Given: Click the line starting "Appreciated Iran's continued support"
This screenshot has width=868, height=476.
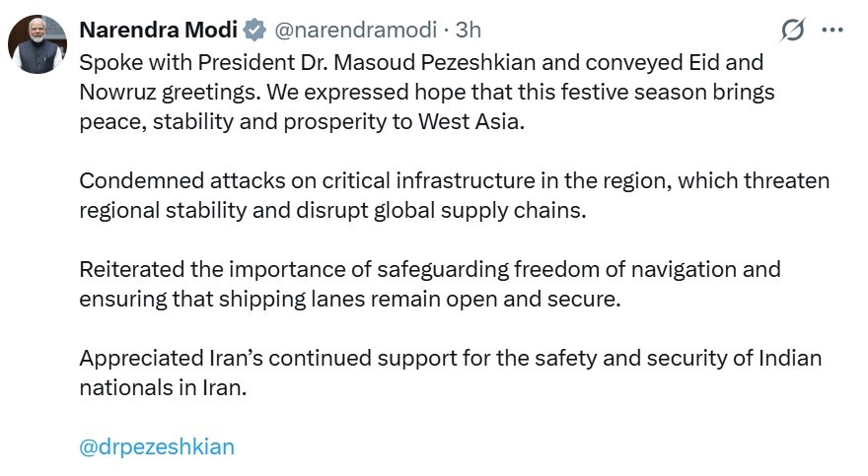Looking at the screenshot, I should (x=450, y=358).
